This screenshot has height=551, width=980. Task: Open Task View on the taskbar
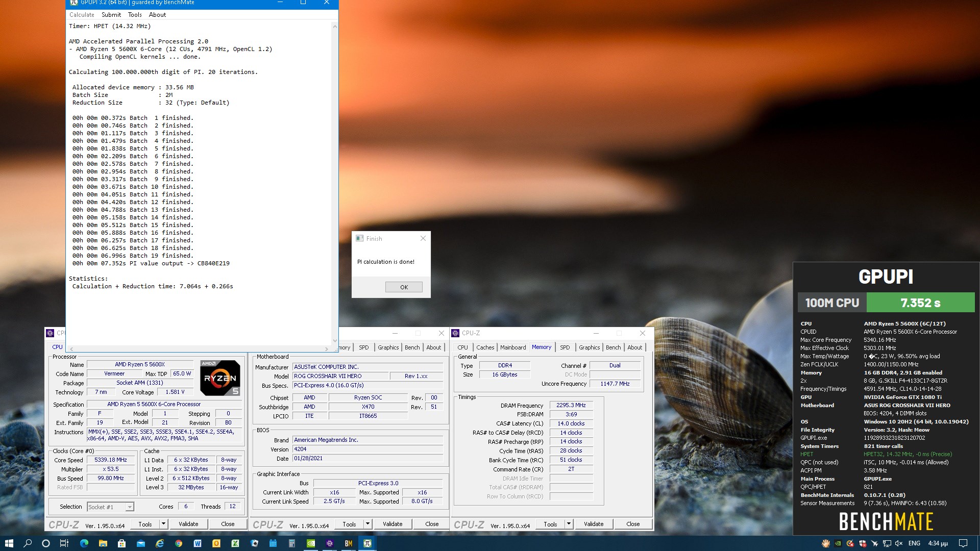(x=64, y=543)
